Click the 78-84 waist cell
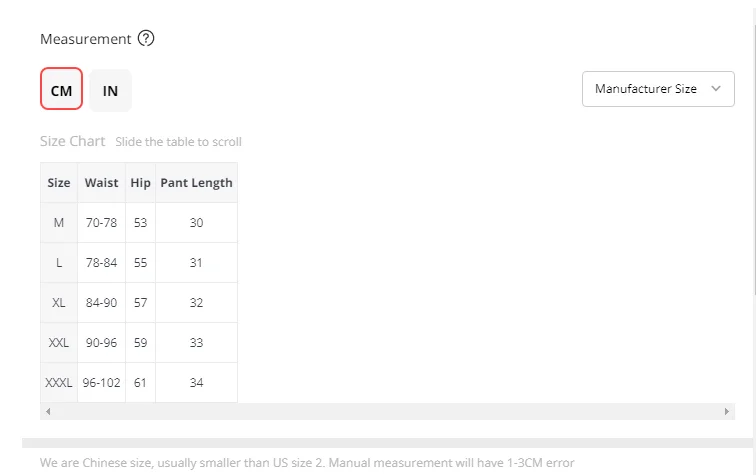 click(101, 263)
